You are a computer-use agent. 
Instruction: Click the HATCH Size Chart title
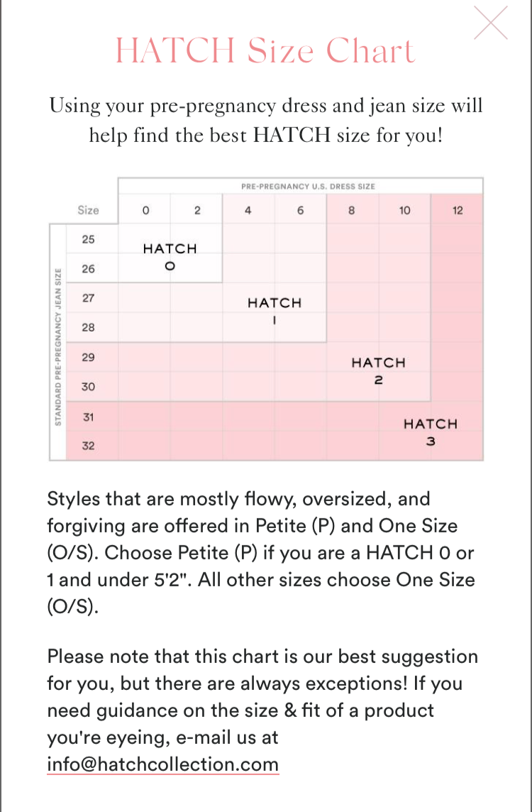[265, 51]
